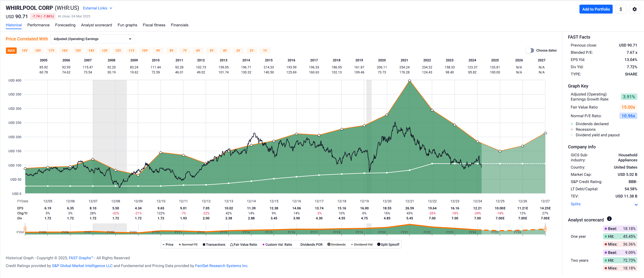Toggle Custom Val. Ratio legend item

pos(277,244)
